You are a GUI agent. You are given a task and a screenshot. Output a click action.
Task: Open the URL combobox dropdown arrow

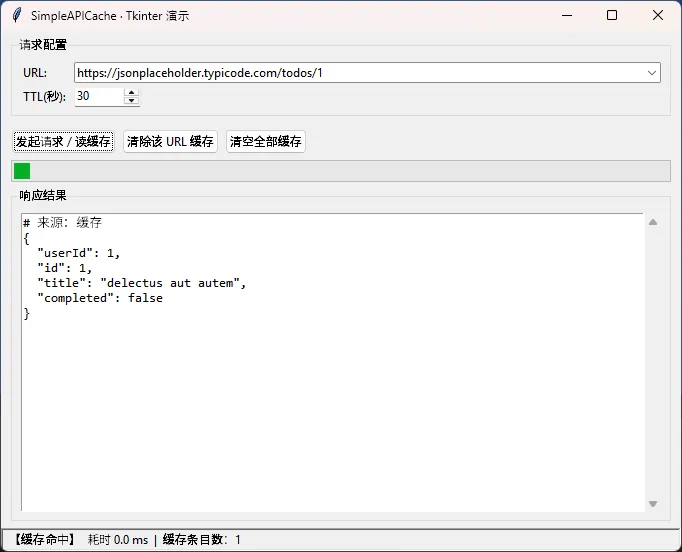652,73
